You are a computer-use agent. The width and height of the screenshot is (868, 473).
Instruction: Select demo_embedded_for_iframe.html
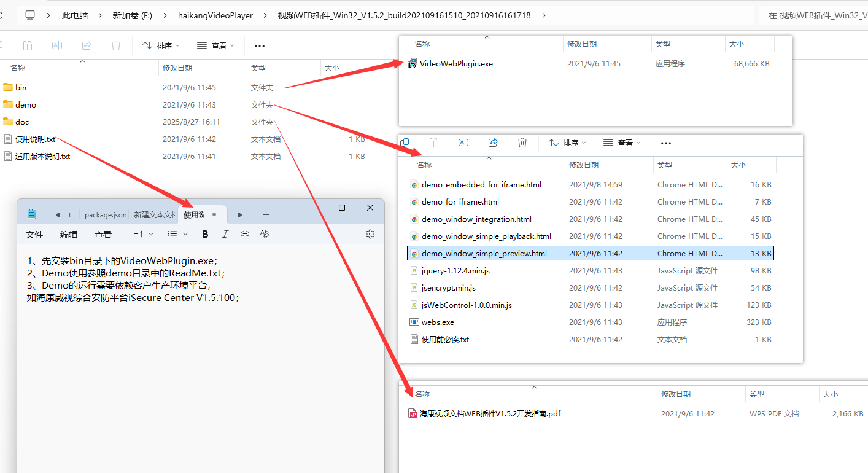[475, 184]
